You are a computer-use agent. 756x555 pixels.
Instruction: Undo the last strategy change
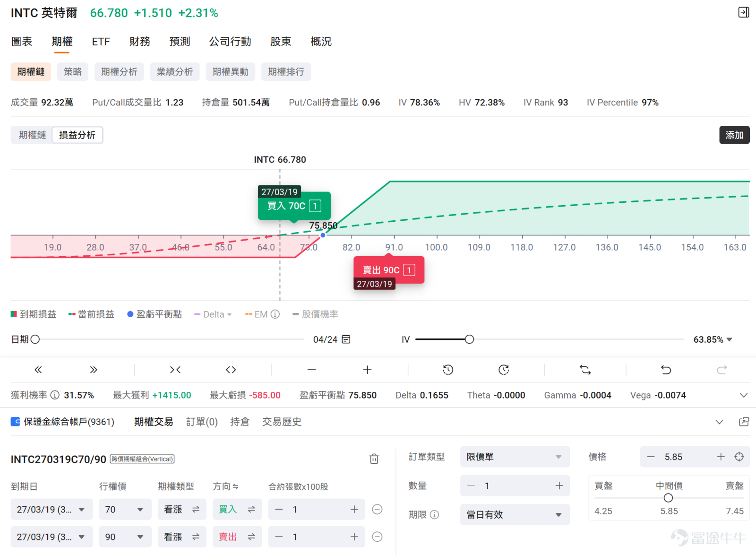666,370
